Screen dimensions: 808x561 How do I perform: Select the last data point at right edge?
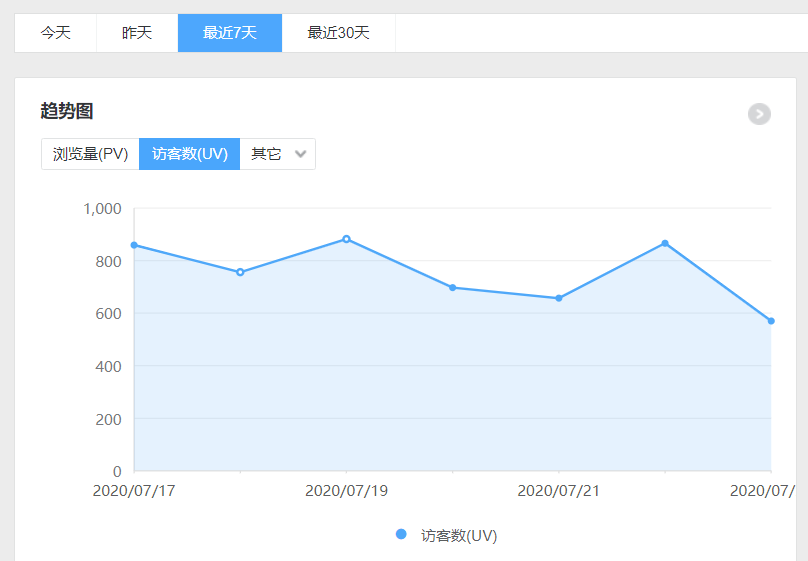771,321
